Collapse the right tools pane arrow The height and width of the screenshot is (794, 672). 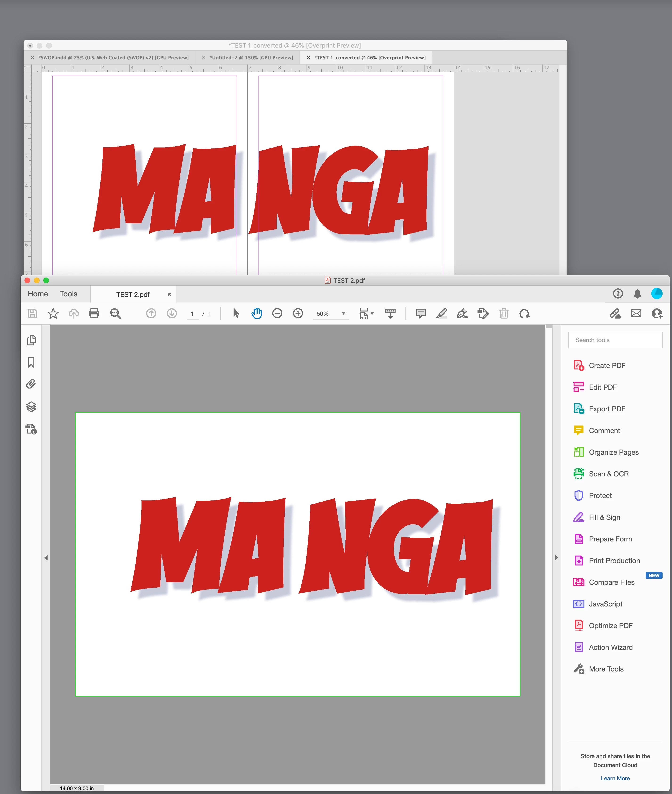(x=556, y=558)
